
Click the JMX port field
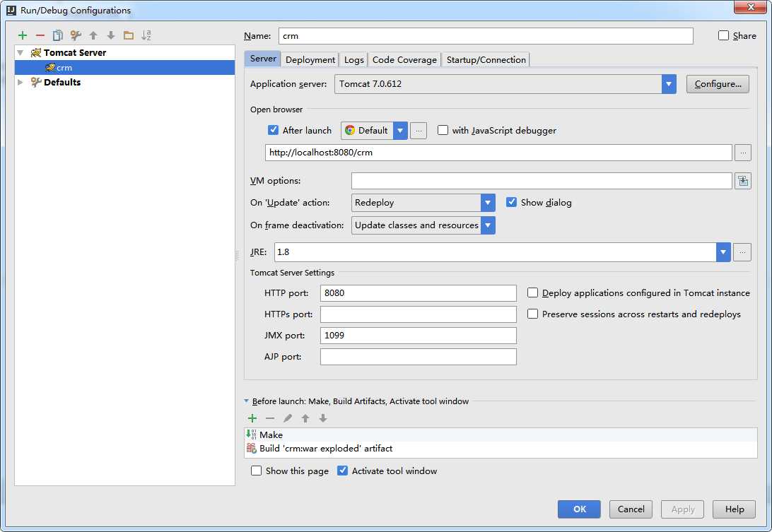418,336
